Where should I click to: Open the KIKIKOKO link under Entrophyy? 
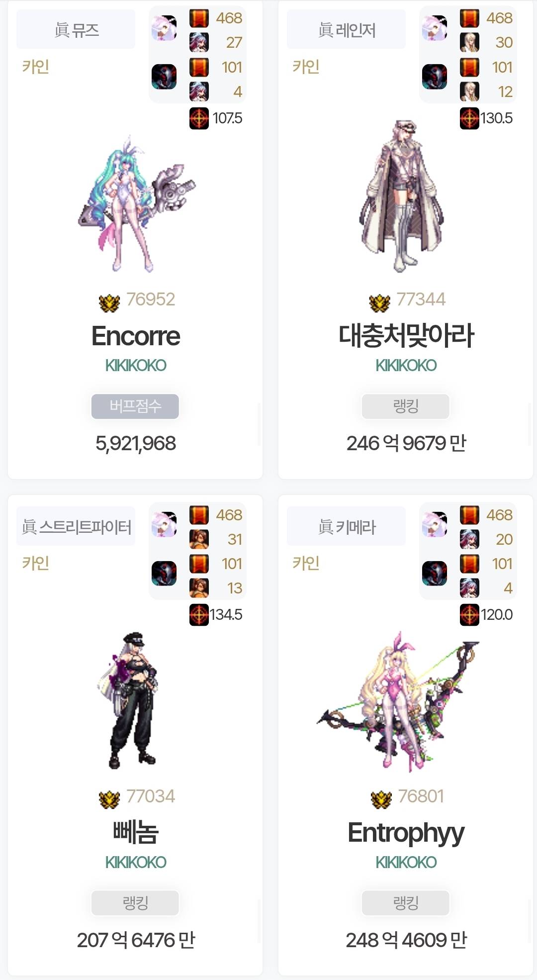pyautogui.click(x=406, y=862)
